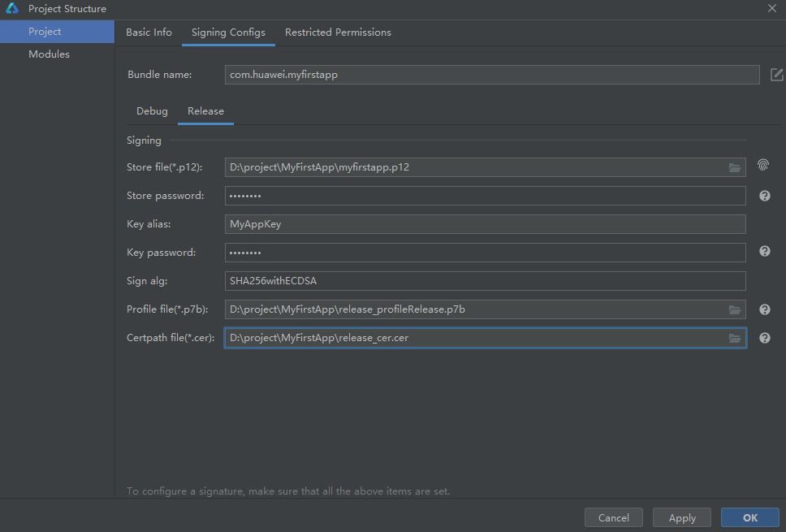Viewport: 786px width, 532px height.
Task: Click help icon next to Profile file
Action: point(764,309)
